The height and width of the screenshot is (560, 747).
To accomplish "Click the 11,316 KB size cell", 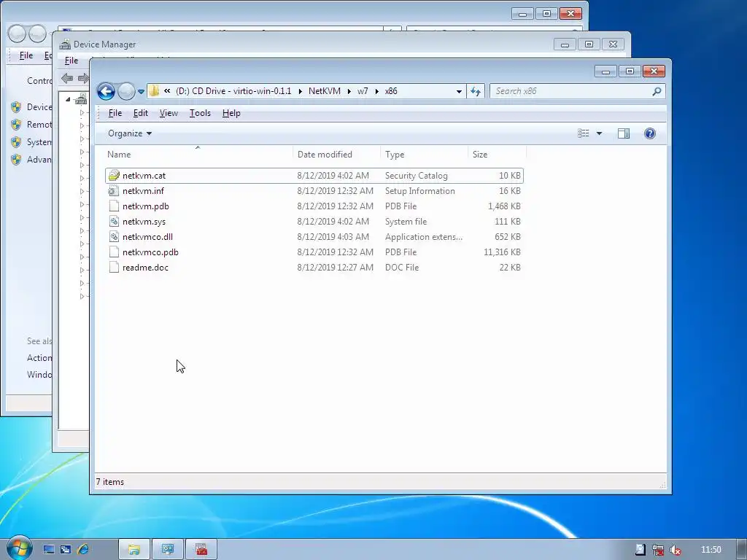I will (x=502, y=252).
